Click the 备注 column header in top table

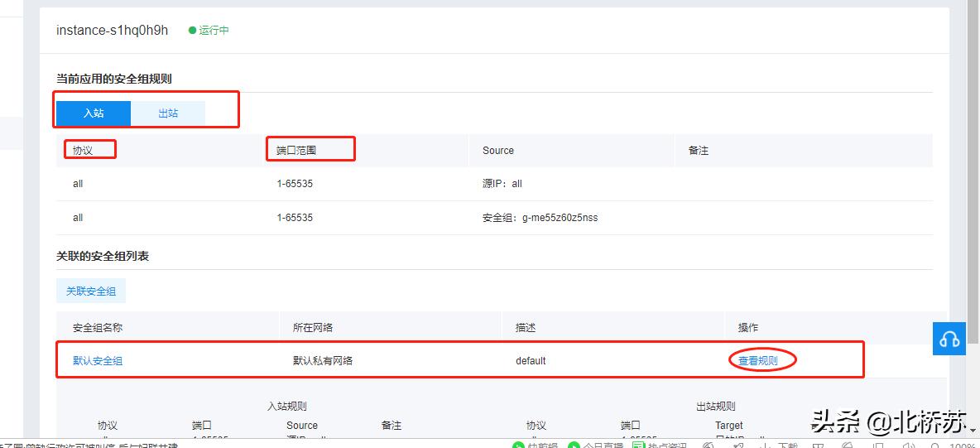click(698, 151)
